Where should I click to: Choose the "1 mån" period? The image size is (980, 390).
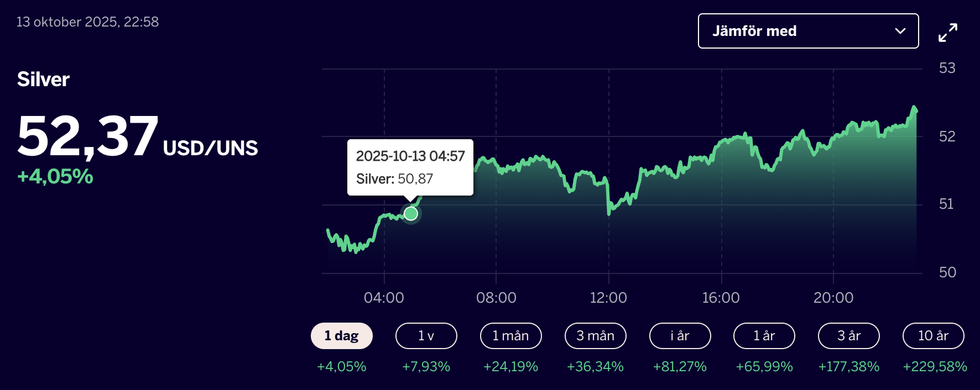click(x=510, y=336)
